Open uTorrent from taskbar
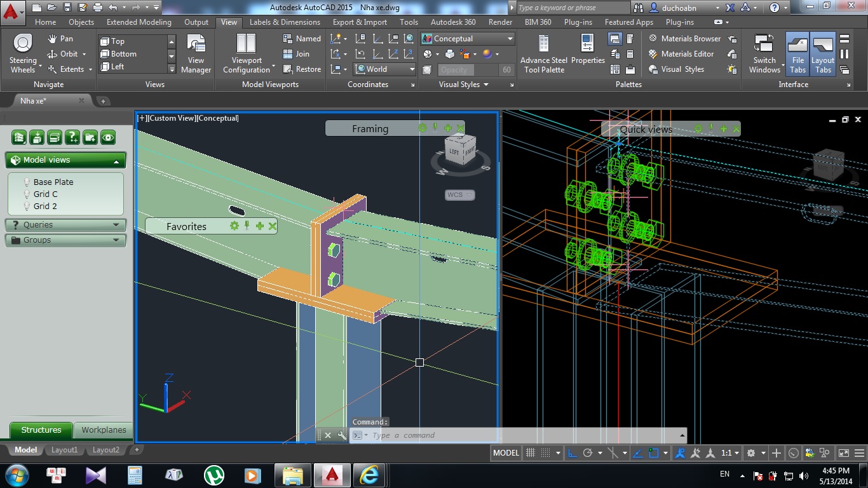 coord(214,475)
